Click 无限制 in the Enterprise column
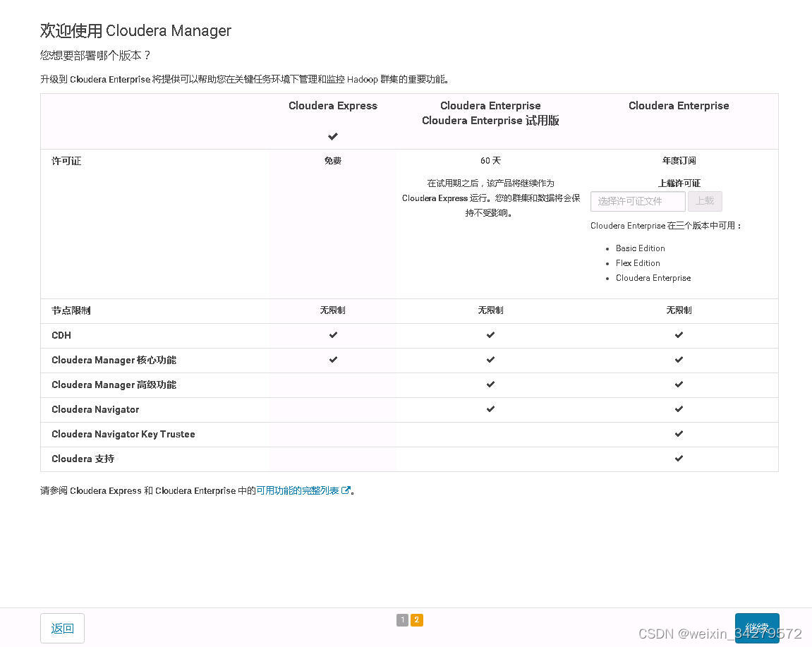Viewport: 812px width, 647px height. pos(679,310)
